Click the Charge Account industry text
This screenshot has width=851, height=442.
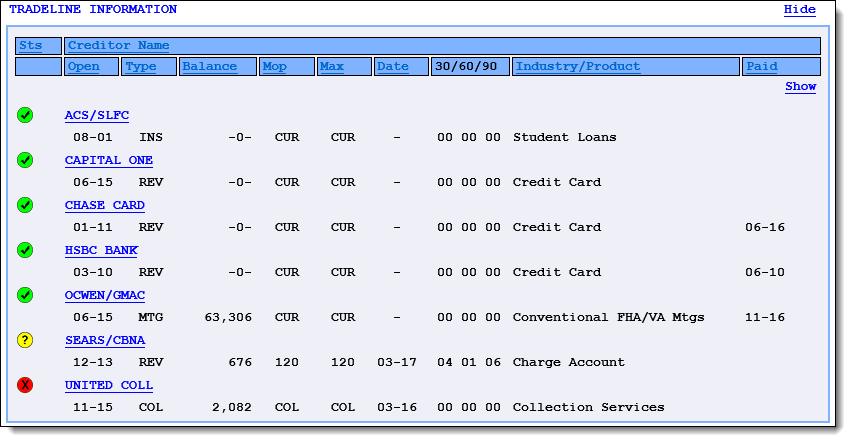[569, 363]
